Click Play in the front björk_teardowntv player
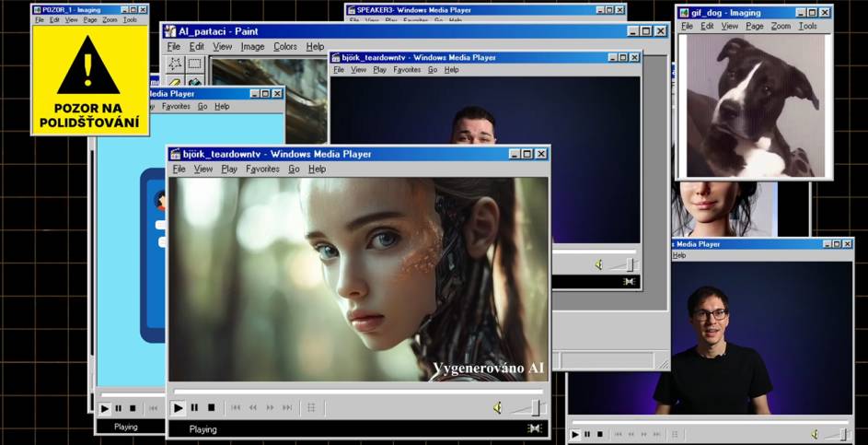This screenshot has height=445, width=868. [x=178, y=408]
